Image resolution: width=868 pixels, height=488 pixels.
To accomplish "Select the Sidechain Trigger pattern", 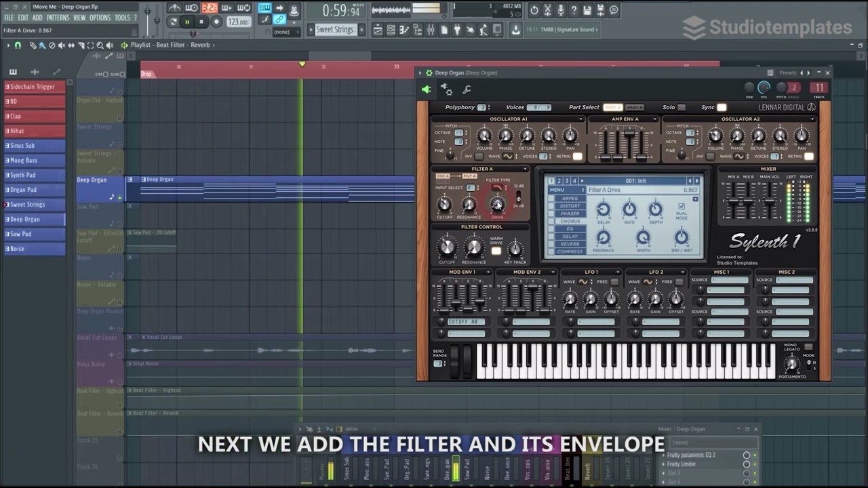I will pyautogui.click(x=35, y=87).
